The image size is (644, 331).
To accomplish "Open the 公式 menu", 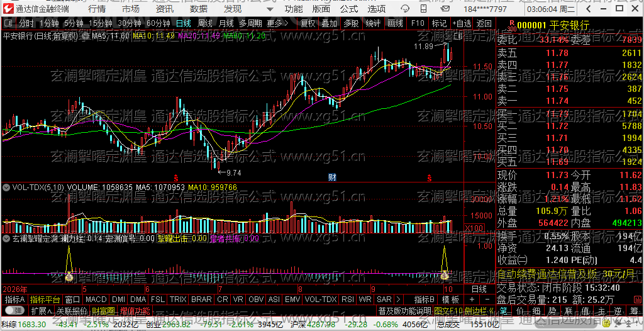I will pyautogui.click(x=349, y=9).
